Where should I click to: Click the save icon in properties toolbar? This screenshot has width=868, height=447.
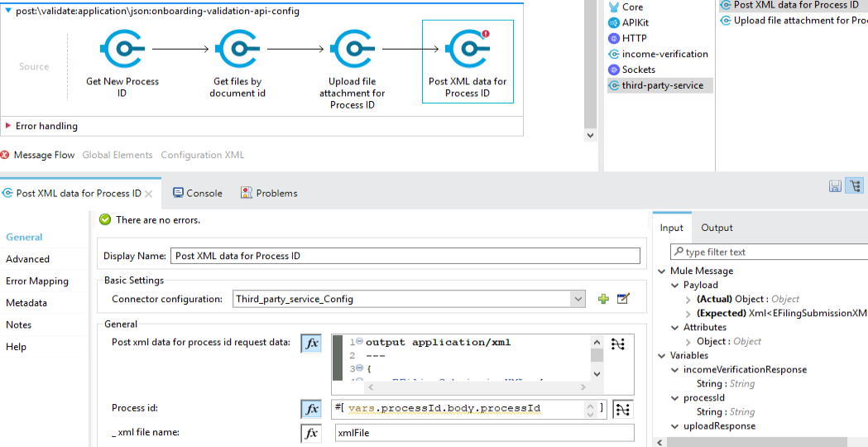836,186
